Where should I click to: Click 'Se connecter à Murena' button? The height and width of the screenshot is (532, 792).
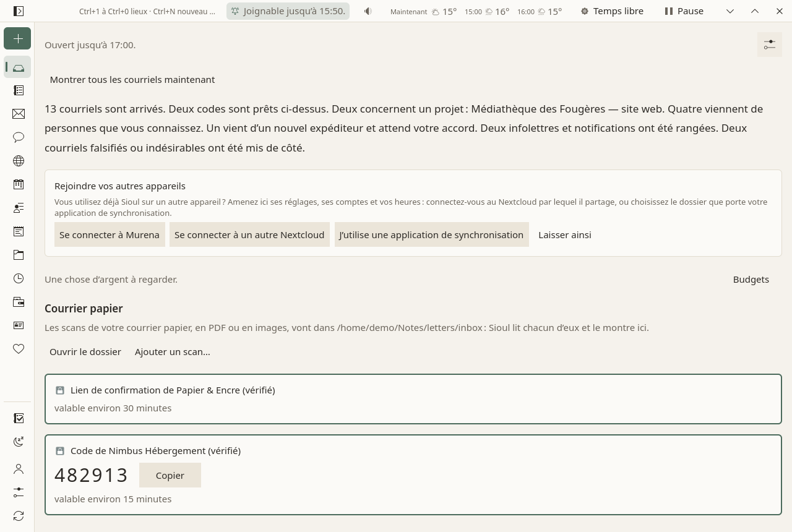click(110, 234)
